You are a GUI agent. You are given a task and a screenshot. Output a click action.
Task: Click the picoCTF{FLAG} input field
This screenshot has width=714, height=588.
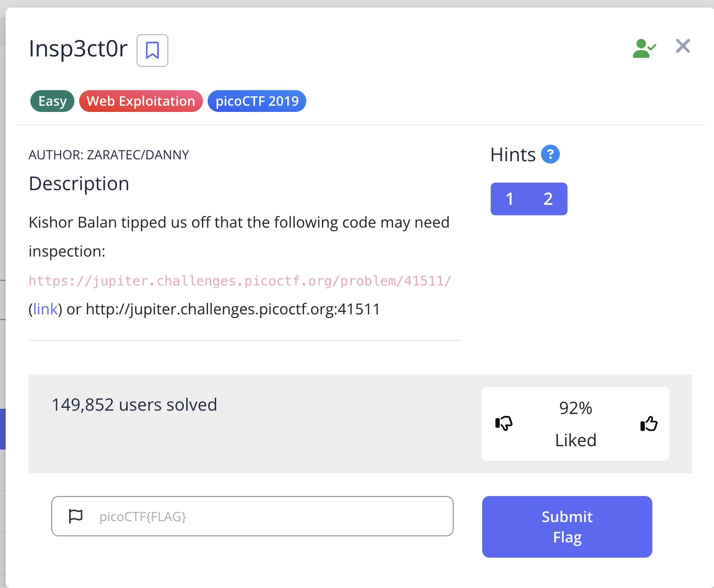point(252,516)
